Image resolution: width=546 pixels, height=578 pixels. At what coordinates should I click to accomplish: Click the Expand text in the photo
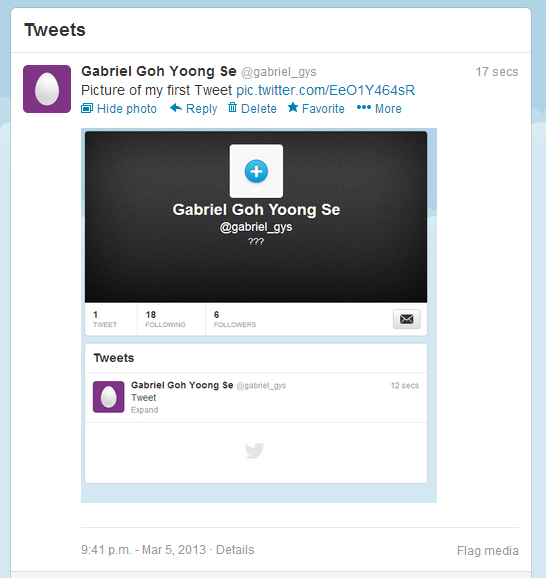[x=145, y=410]
